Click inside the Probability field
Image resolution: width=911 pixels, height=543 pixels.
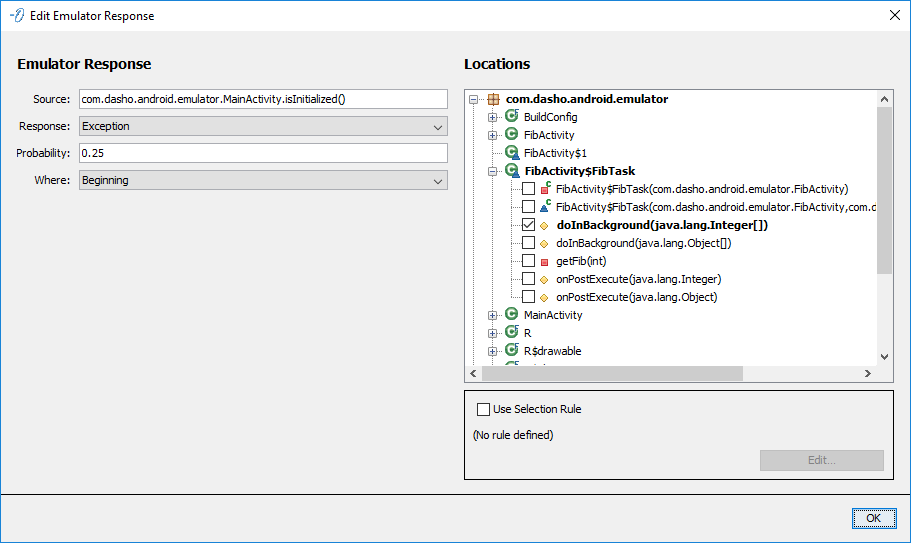tap(262, 153)
